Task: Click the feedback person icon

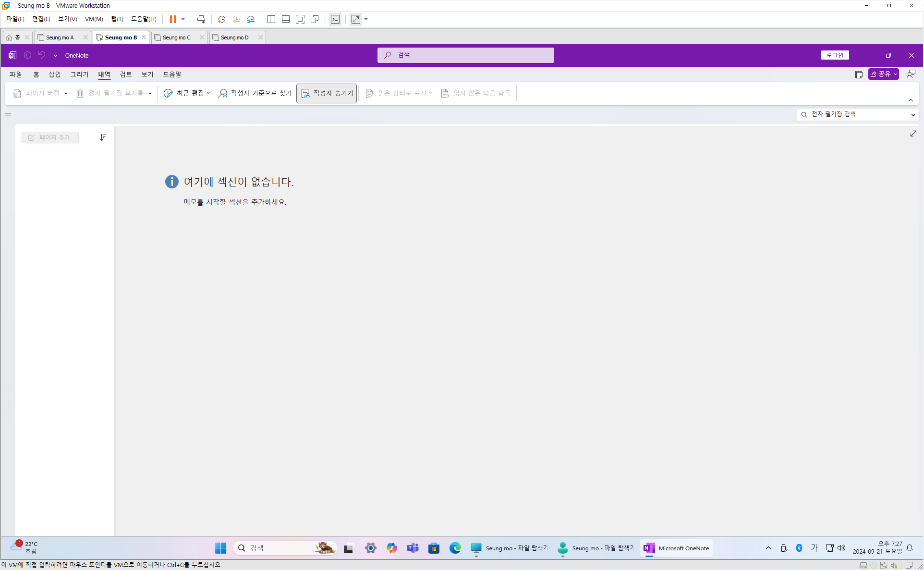Action: [911, 74]
